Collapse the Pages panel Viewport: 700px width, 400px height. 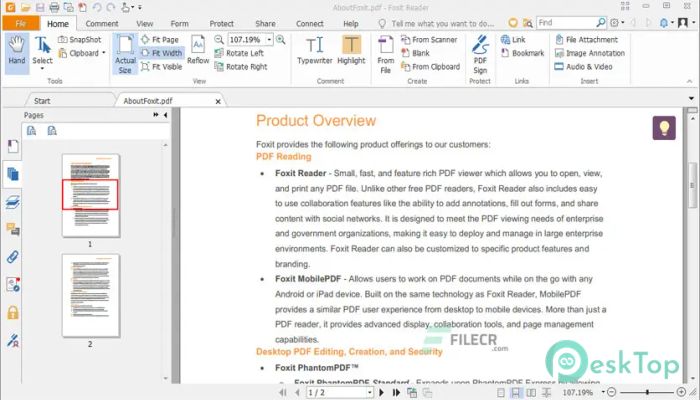(x=166, y=115)
